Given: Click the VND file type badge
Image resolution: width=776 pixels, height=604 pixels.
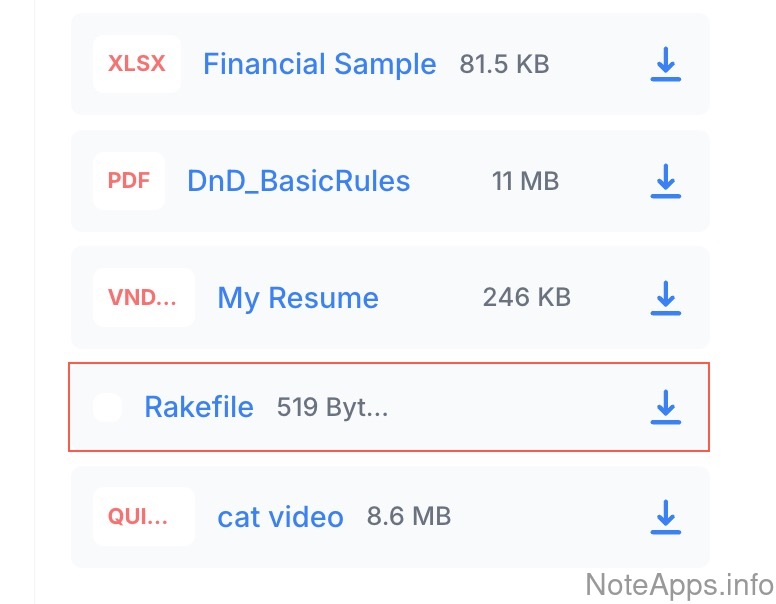Looking at the screenshot, I should 143,297.
